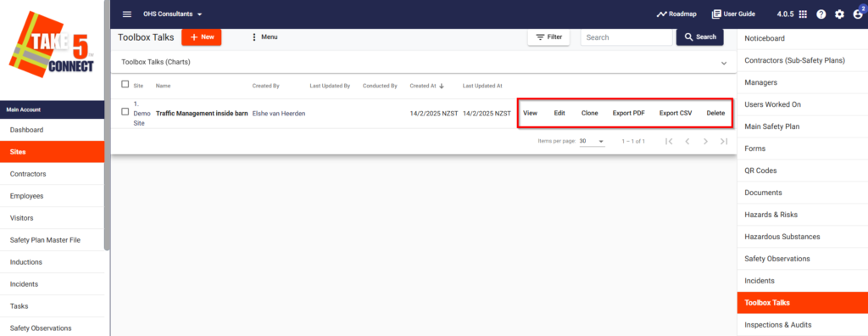Open the User Guide book icon
Image resolution: width=868 pixels, height=336 pixels.
tap(716, 14)
